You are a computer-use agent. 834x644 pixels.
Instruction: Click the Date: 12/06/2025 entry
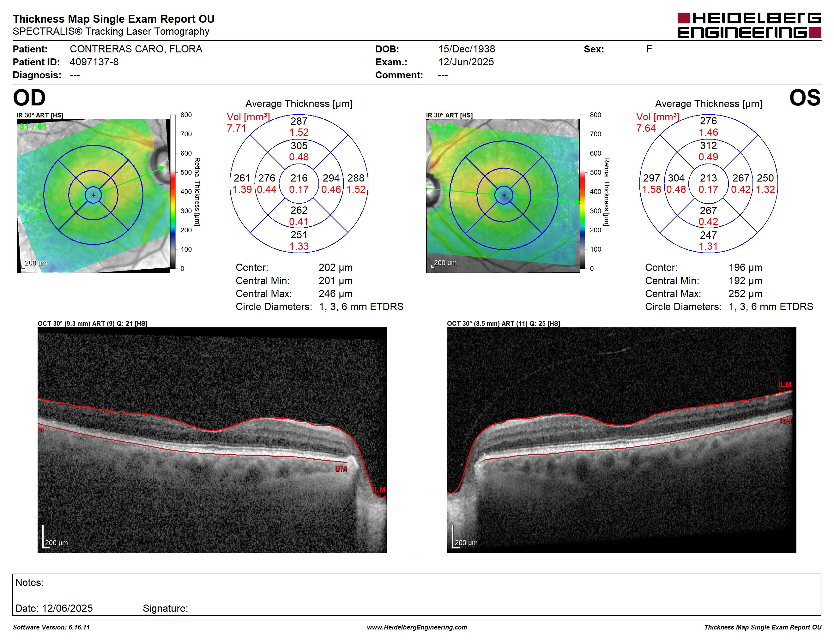coord(54,609)
